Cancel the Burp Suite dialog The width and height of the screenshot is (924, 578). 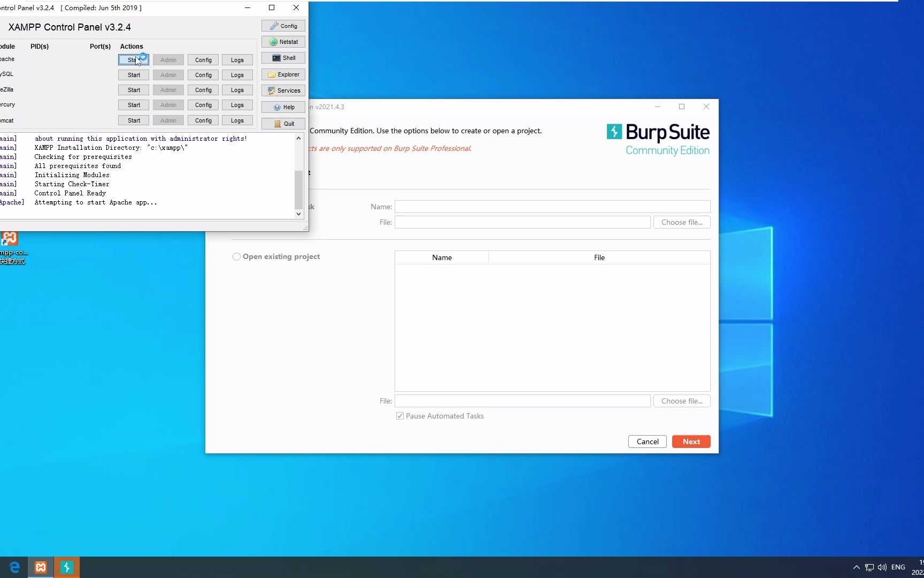tap(648, 442)
